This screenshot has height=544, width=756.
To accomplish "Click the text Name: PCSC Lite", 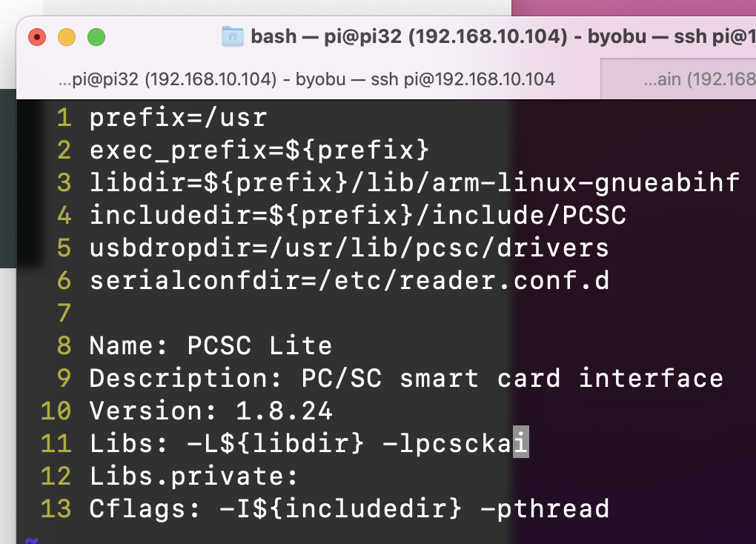I will click(211, 345).
